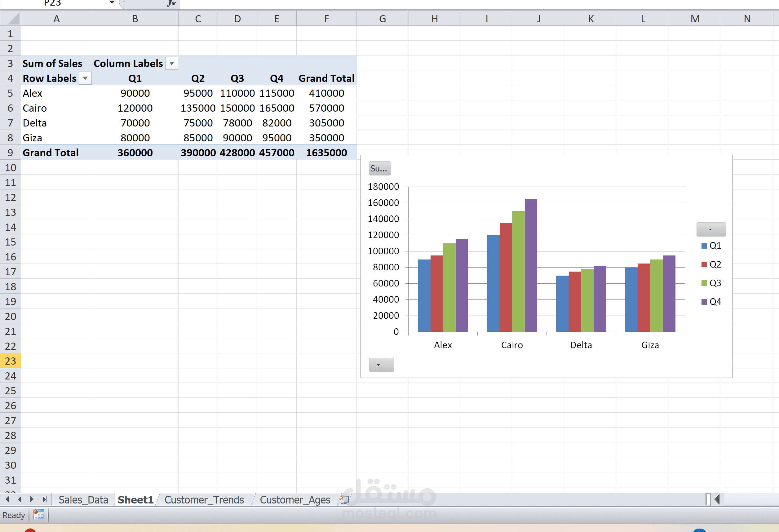Select all cells using the corner select-all button
779x532 pixels.
point(11,18)
